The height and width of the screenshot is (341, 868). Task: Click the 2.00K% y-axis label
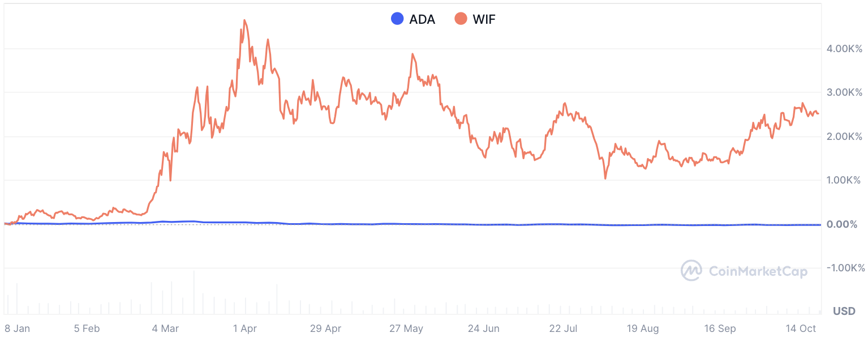(x=843, y=137)
